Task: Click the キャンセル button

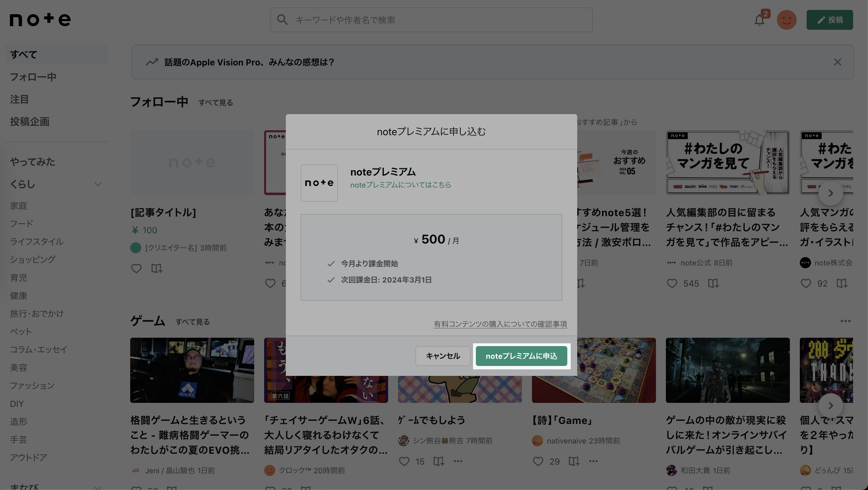Action: click(443, 356)
